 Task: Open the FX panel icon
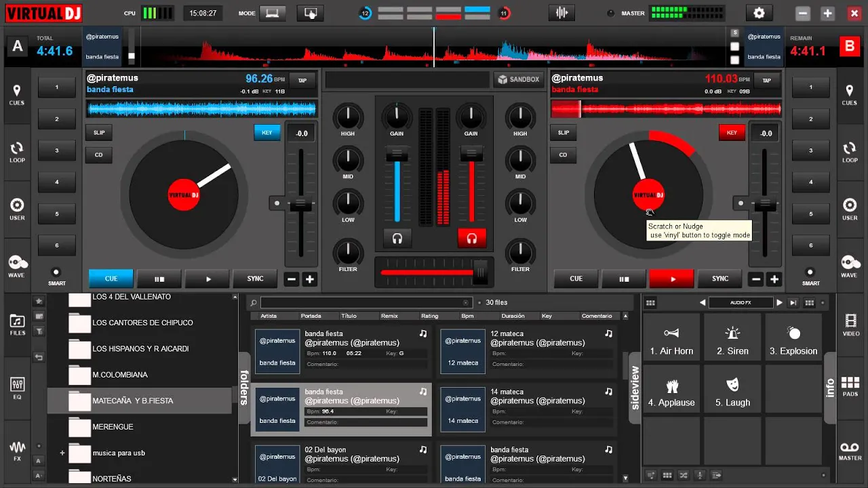[x=17, y=451]
